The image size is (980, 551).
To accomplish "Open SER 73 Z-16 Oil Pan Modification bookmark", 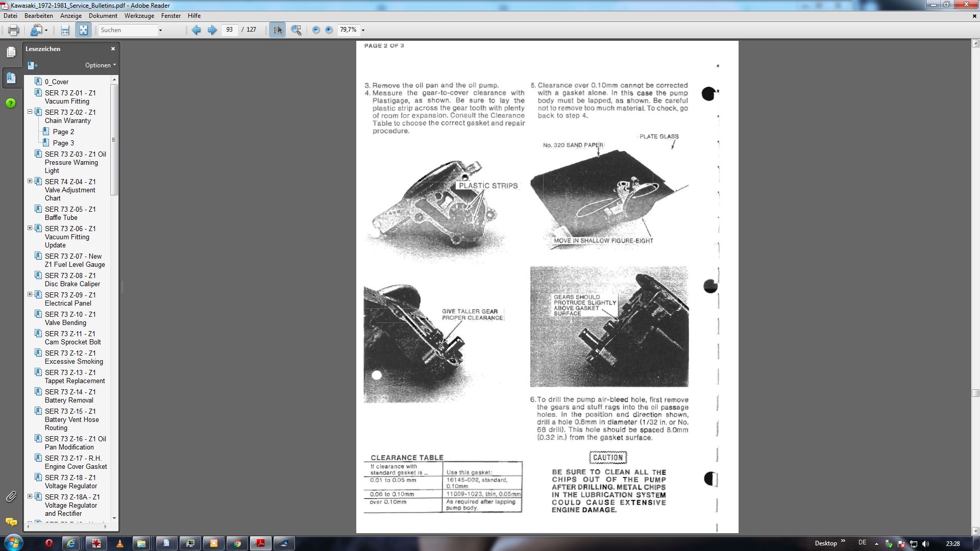I will pyautogui.click(x=75, y=443).
